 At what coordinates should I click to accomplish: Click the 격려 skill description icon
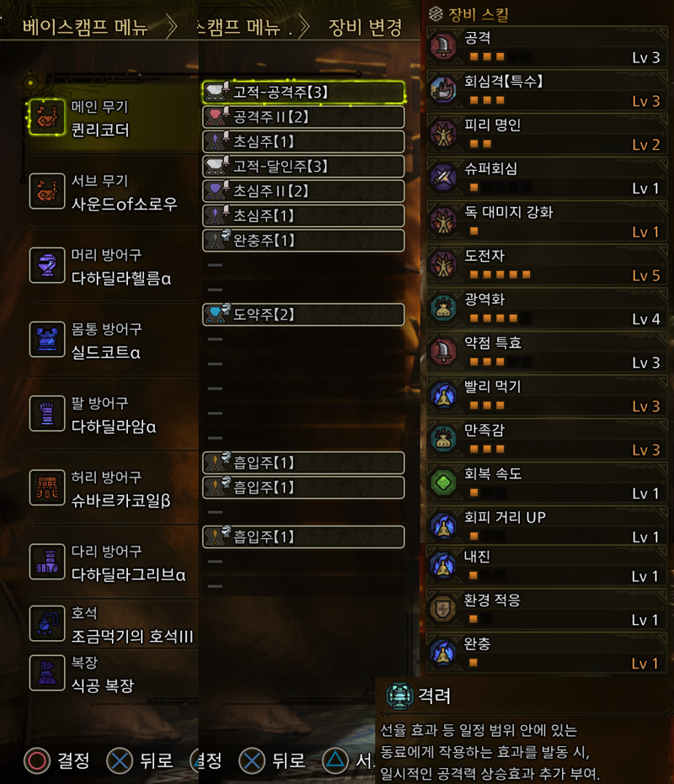[399, 696]
